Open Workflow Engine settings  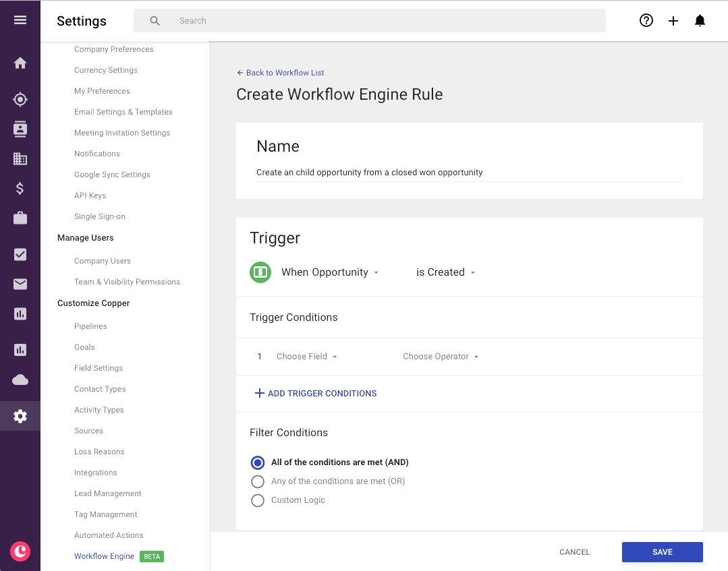104,555
